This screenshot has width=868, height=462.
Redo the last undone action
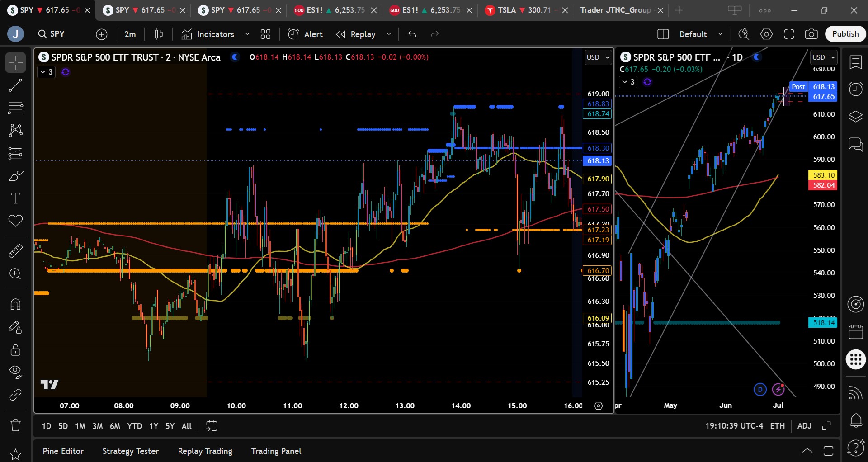(434, 34)
